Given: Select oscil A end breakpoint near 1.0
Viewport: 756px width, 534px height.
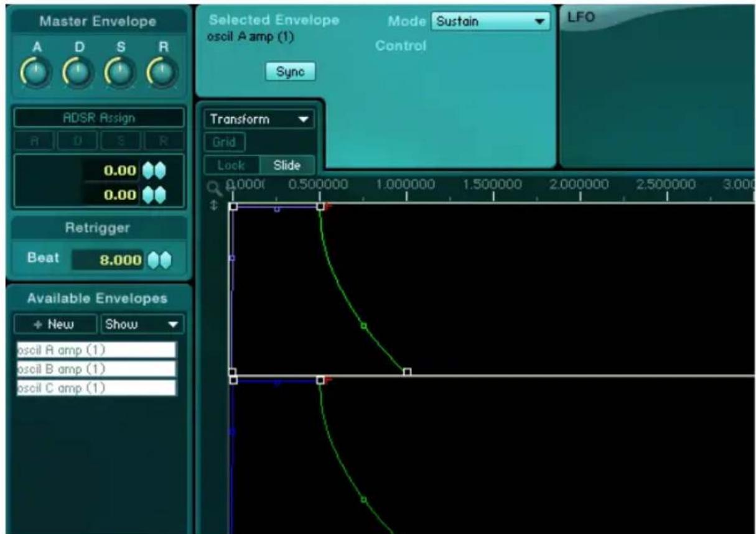Looking at the screenshot, I should (407, 372).
